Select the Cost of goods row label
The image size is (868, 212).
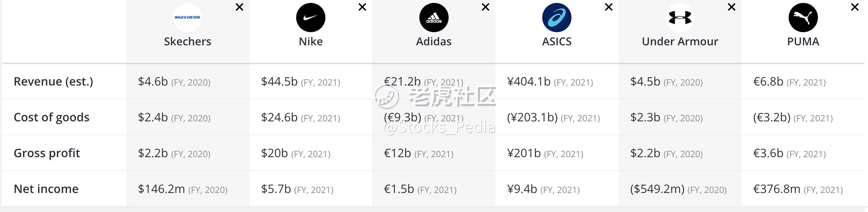pyautogui.click(x=52, y=117)
